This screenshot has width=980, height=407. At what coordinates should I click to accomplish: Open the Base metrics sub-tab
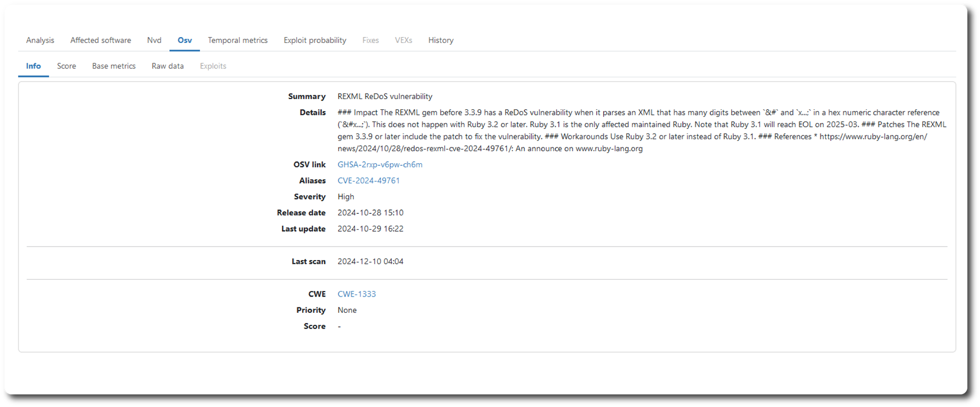pyautogui.click(x=114, y=66)
